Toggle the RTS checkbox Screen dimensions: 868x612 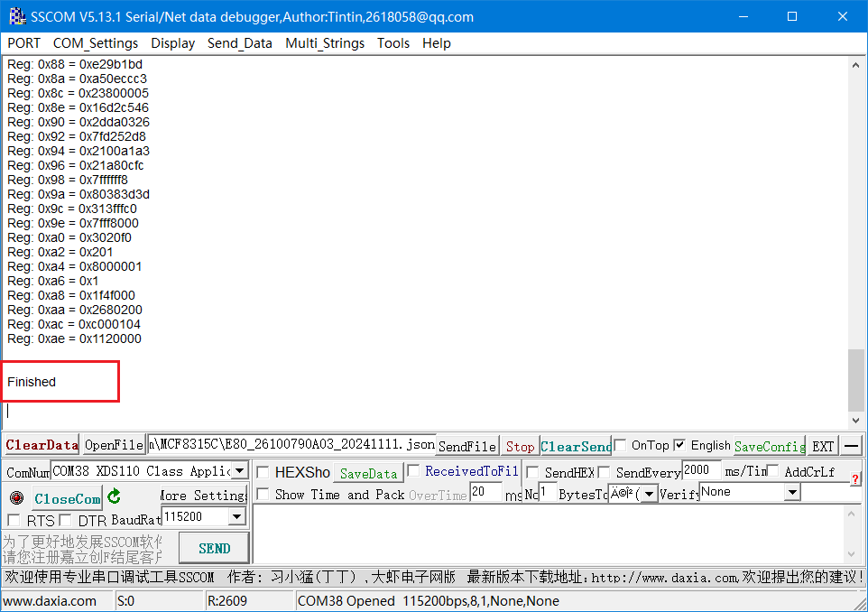pos(14,520)
